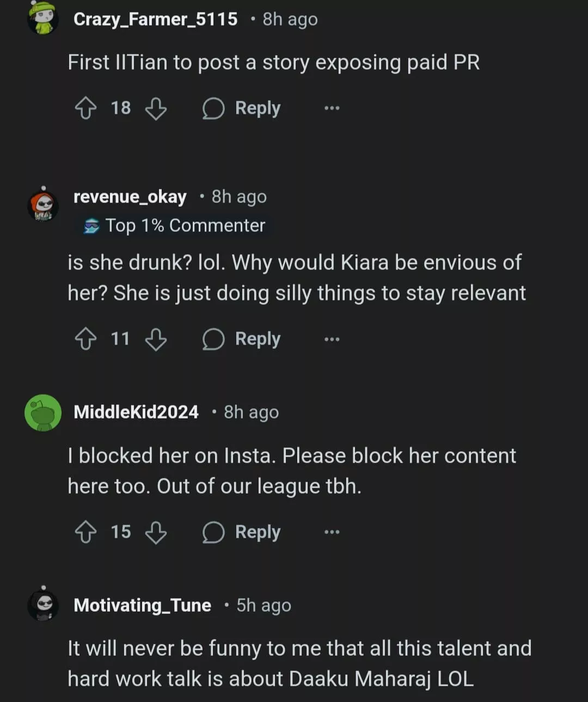
Task: Downvote Crazy_Farmer_5115's comment
Action: (156, 108)
